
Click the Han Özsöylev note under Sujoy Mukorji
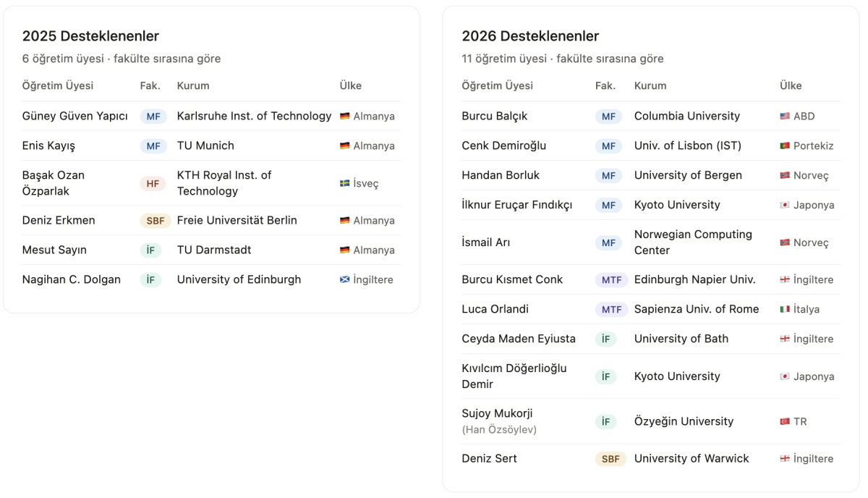[499, 430]
